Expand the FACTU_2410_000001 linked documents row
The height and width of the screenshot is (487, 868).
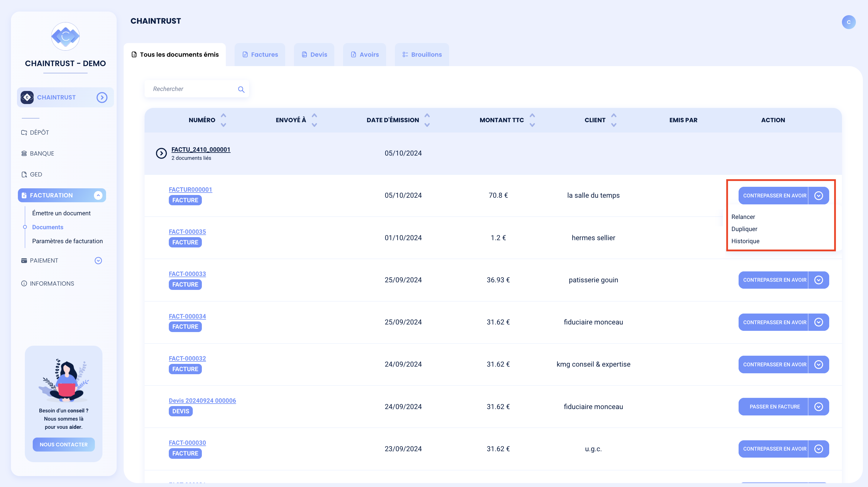[x=162, y=153]
